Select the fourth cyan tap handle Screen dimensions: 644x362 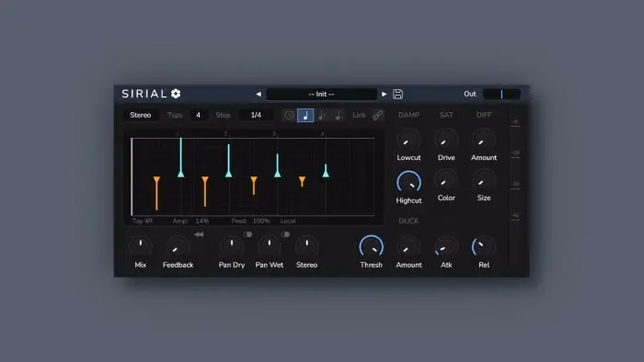pyautogui.click(x=326, y=174)
